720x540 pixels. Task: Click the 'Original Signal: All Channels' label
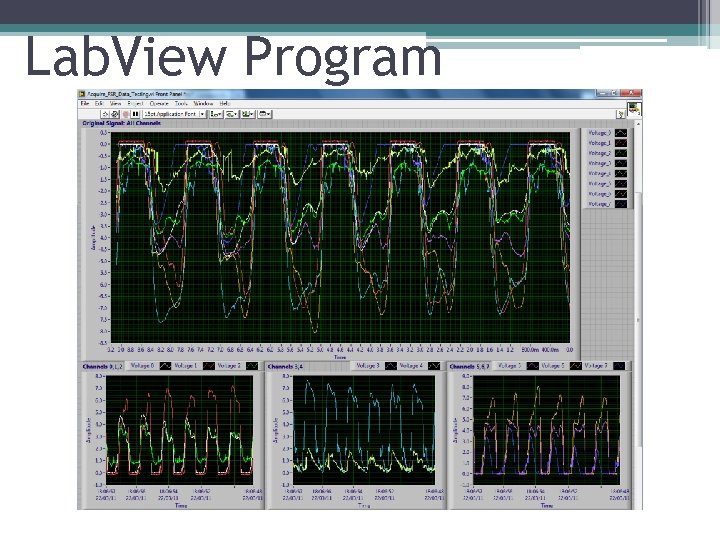(x=122, y=123)
